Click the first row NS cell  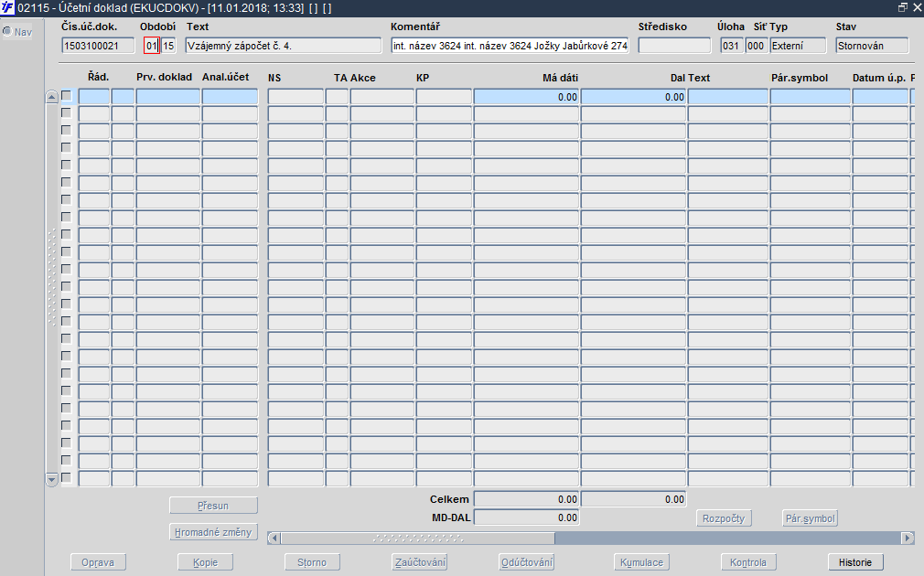point(295,97)
